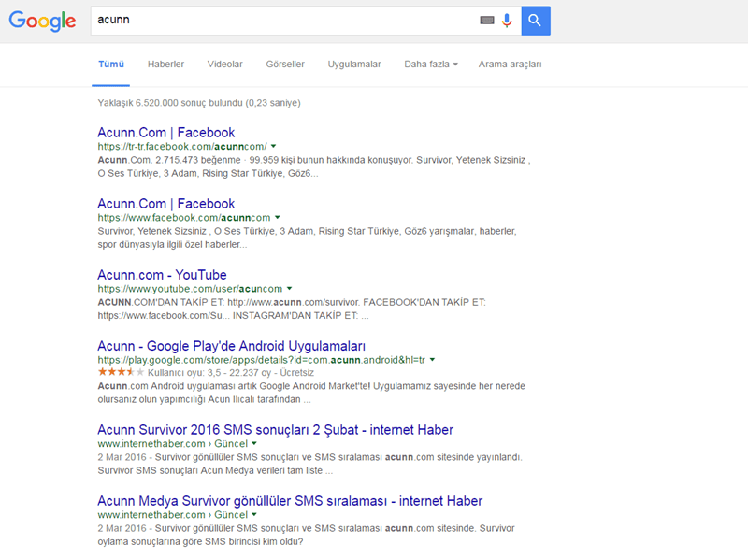Switch to the Haberler tab
The image size is (748, 560).
coord(165,65)
